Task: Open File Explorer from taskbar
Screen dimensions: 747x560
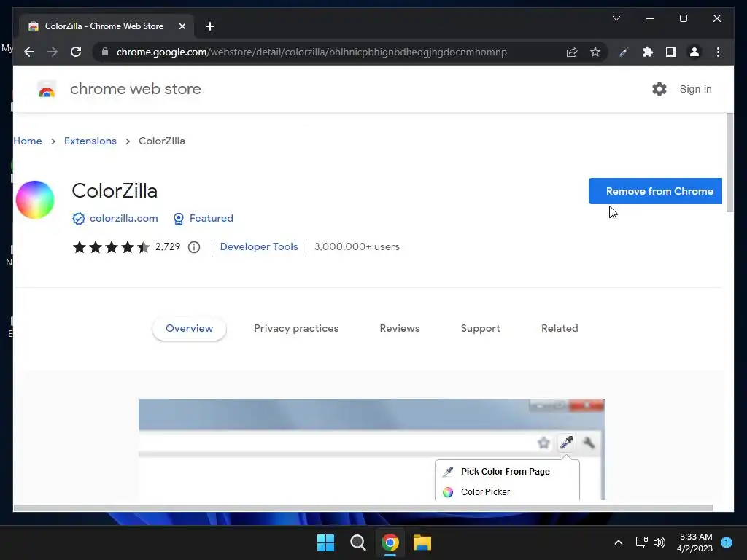Action: (422, 542)
